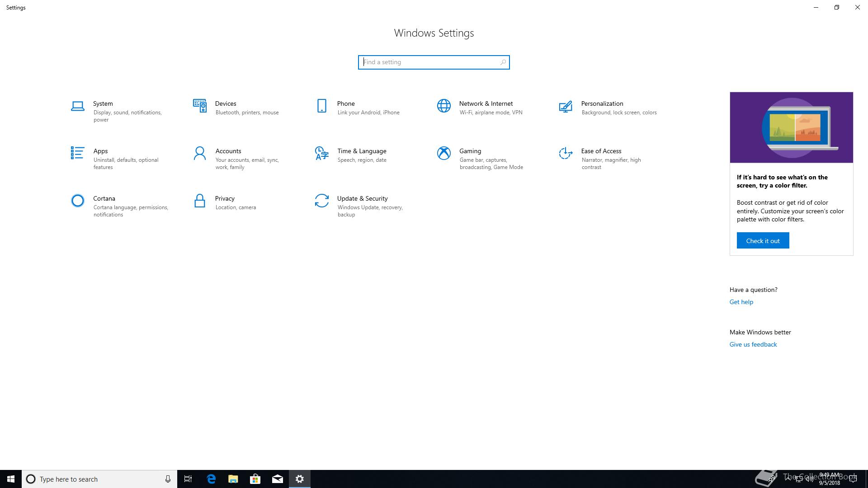The image size is (868, 488).
Task: Open the Give us feedback link
Action: click(753, 344)
